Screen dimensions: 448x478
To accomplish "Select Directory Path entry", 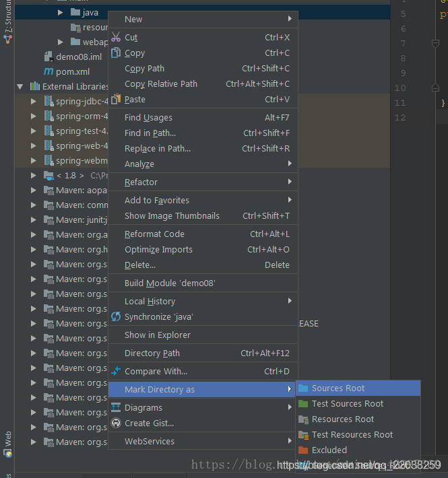I will tap(203, 353).
